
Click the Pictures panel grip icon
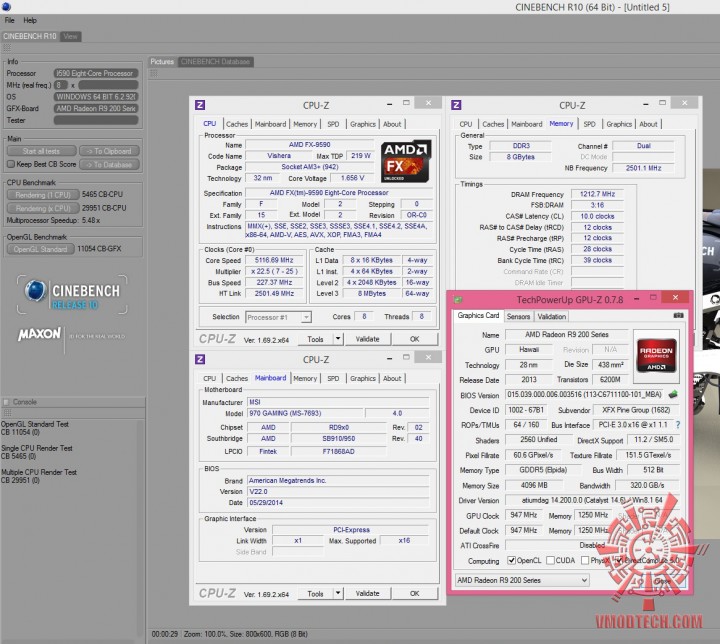[x=154, y=73]
